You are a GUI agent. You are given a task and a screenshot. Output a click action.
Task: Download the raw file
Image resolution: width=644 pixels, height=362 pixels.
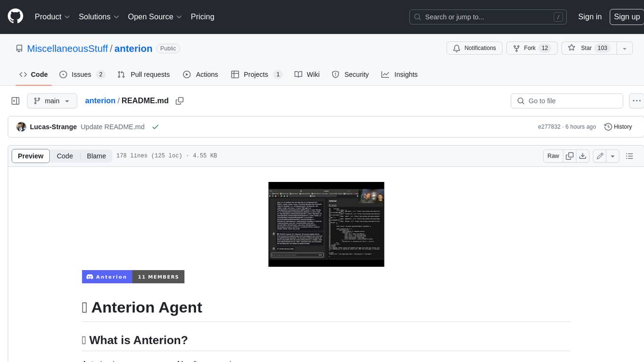pos(583,156)
